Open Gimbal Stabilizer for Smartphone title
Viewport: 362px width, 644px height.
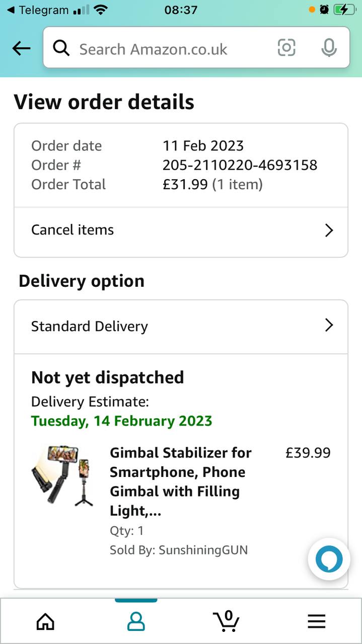pos(181,481)
